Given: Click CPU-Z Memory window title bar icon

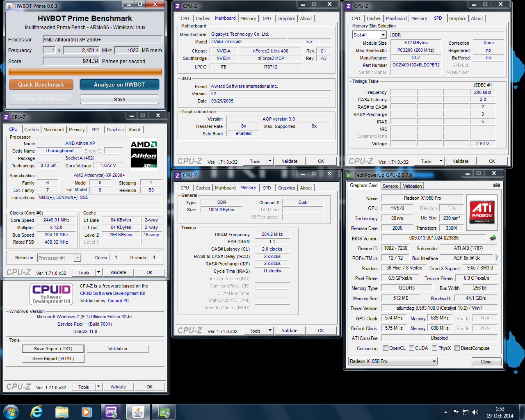Looking at the screenshot, I should click(x=178, y=175).
